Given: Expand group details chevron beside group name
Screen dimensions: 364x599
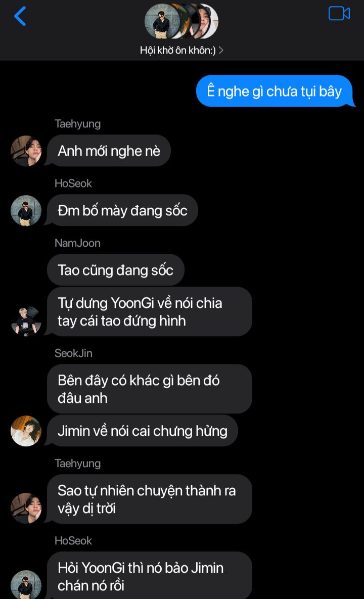Looking at the screenshot, I should coord(221,50).
